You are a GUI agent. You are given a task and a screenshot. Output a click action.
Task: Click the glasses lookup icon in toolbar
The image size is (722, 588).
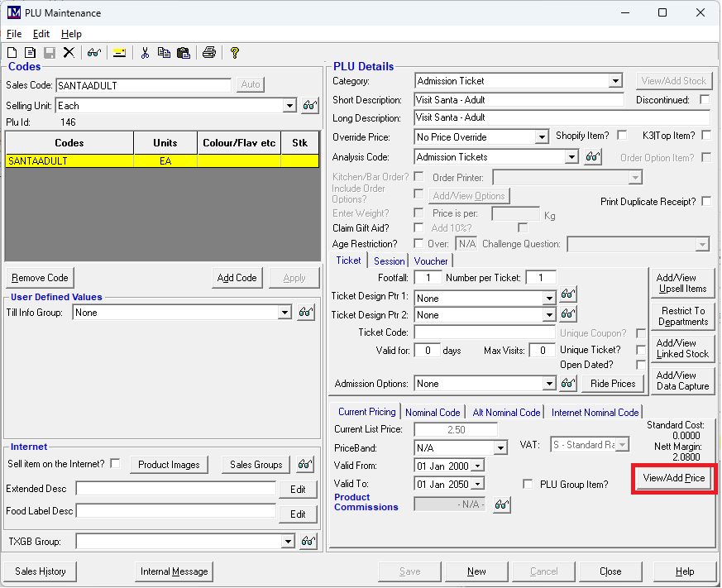pyautogui.click(x=93, y=53)
